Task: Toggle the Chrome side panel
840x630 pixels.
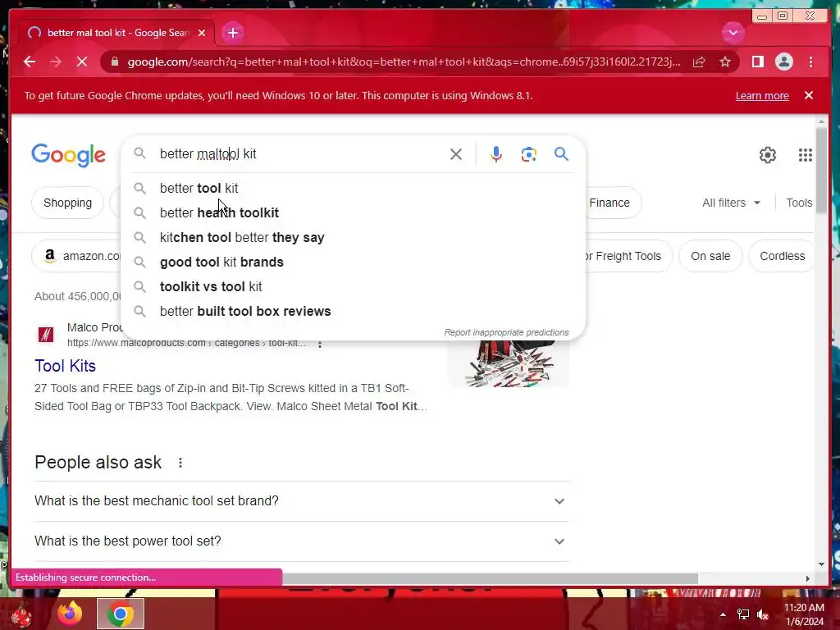Action: (757, 62)
